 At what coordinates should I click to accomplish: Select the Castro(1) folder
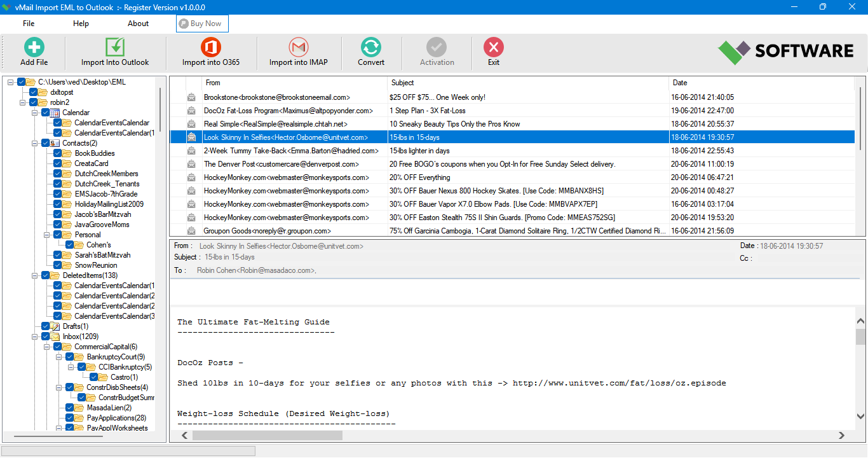point(124,377)
